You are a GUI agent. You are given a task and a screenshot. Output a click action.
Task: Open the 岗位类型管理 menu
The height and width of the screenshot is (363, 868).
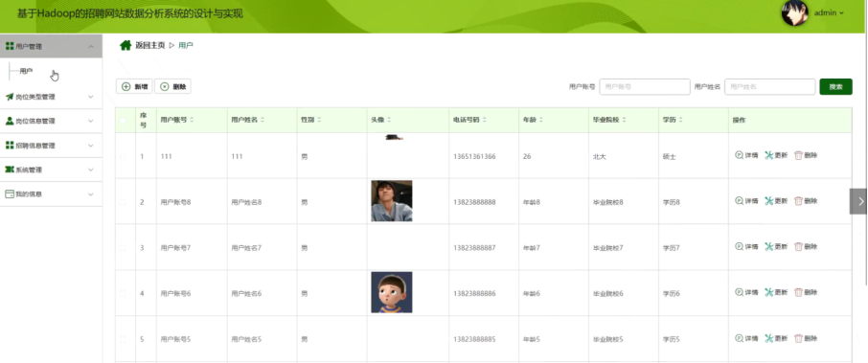tap(51, 97)
